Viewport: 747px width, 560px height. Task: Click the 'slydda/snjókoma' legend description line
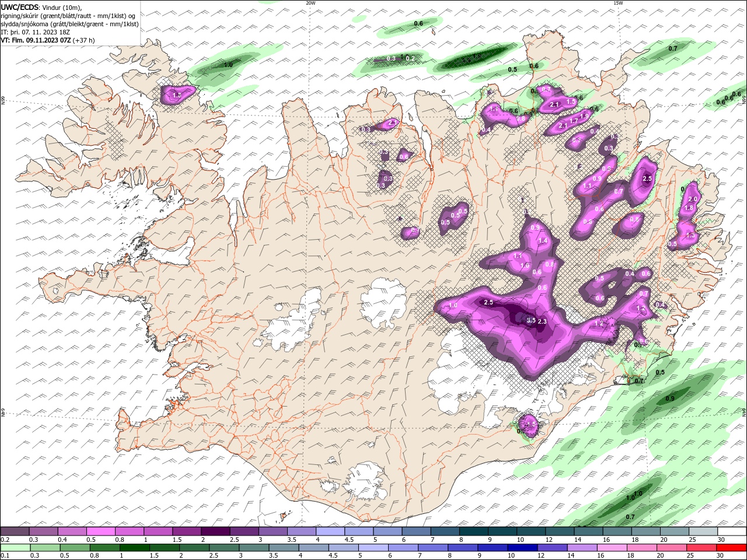pos(69,24)
